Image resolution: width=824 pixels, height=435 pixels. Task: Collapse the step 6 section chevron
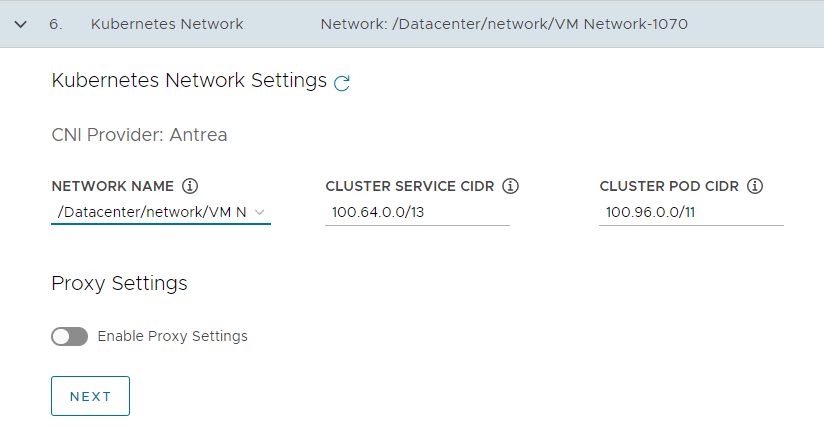click(20, 23)
